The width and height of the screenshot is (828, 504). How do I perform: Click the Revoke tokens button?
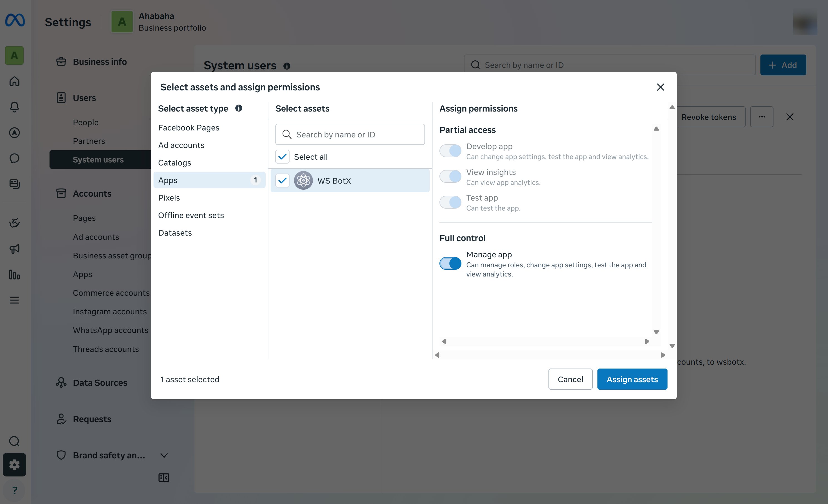click(708, 117)
